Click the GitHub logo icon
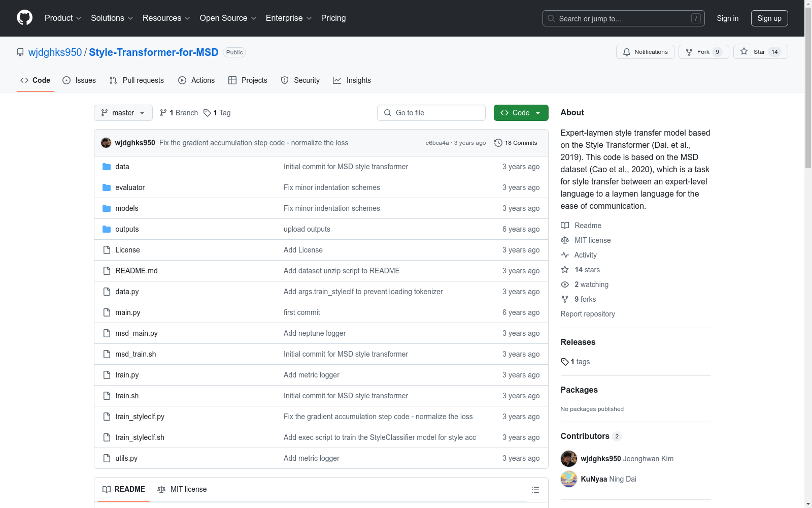812x508 pixels. pos(24,18)
